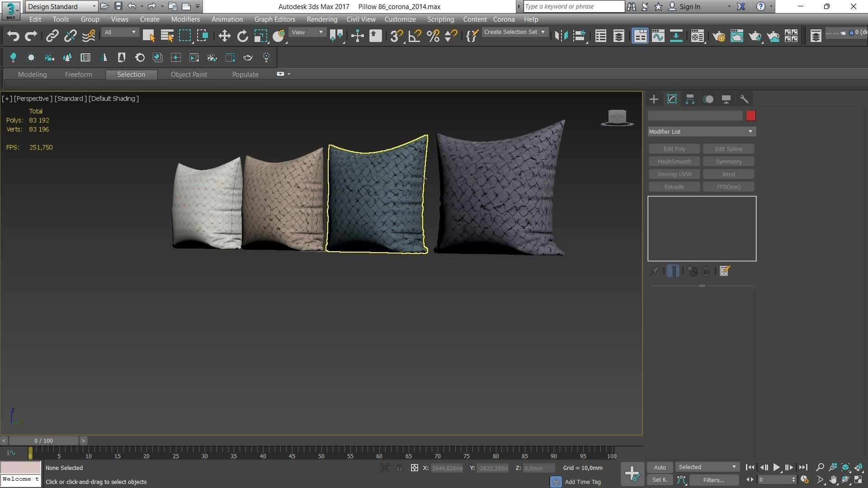This screenshot has height=488, width=868.
Task: Open the Rendering menu
Action: 322,19
